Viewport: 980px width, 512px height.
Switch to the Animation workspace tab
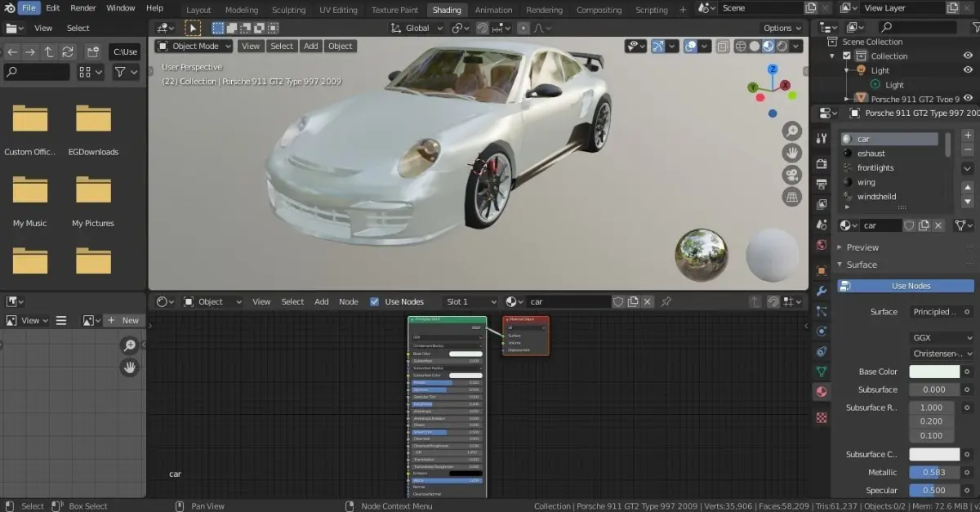(493, 10)
